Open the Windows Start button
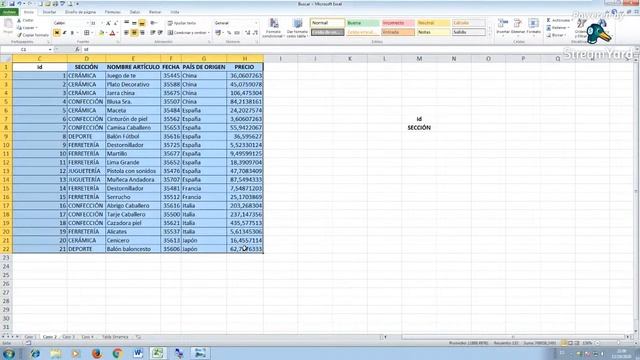Image resolution: width=640 pixels, height=360 pixels. [8, 353]
